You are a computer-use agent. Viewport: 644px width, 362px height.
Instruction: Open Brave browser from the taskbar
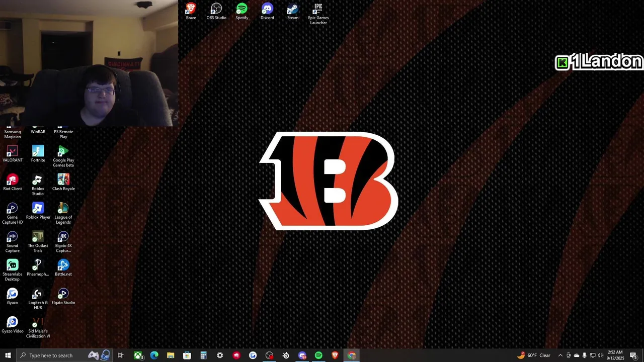(x=335, y=355)
